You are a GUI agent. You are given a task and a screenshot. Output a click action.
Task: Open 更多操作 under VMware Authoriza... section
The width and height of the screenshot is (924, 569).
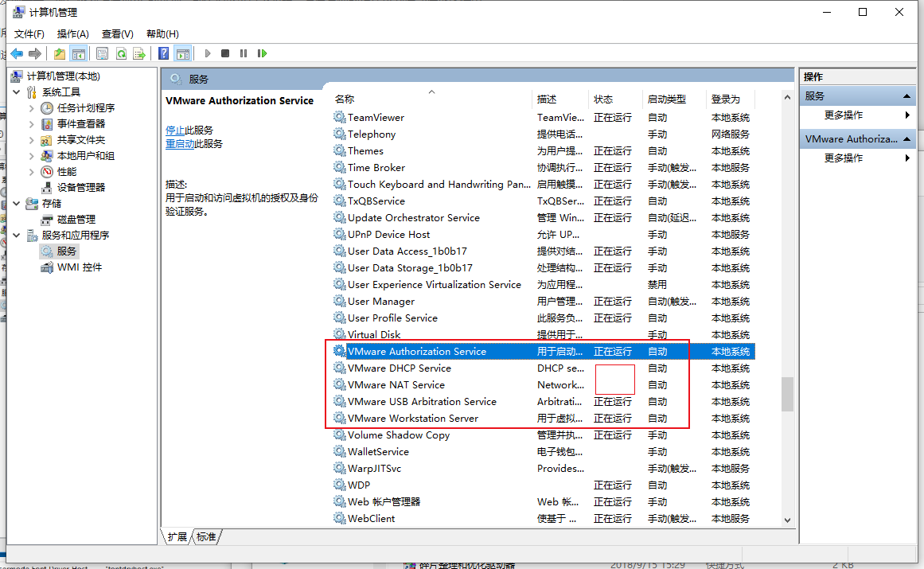pos(844,158)
